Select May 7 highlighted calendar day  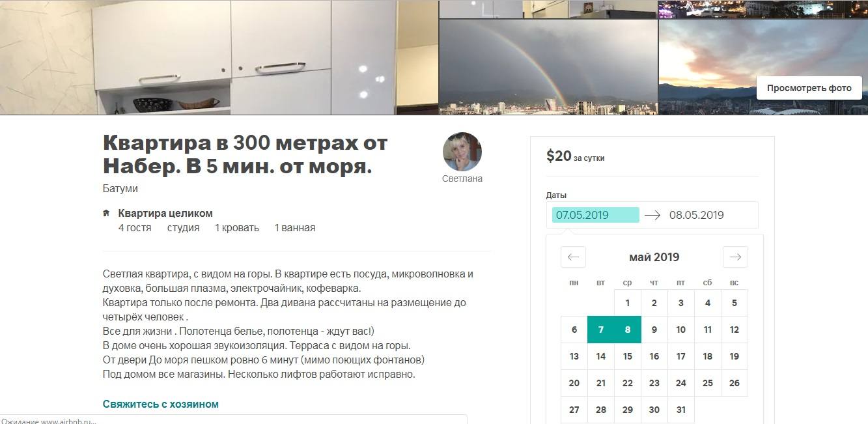[601, 330]
